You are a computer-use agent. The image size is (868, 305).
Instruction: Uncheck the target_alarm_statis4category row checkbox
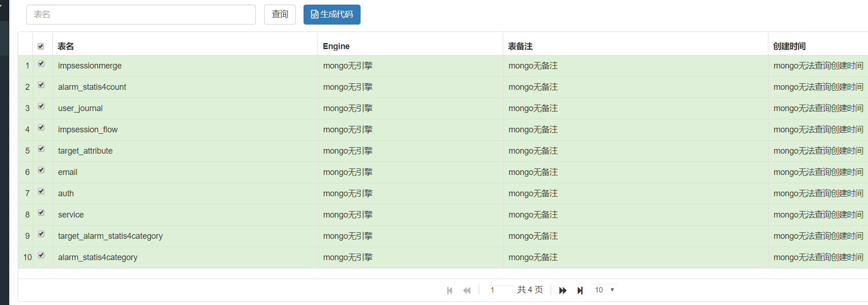[x=41, y=234]
